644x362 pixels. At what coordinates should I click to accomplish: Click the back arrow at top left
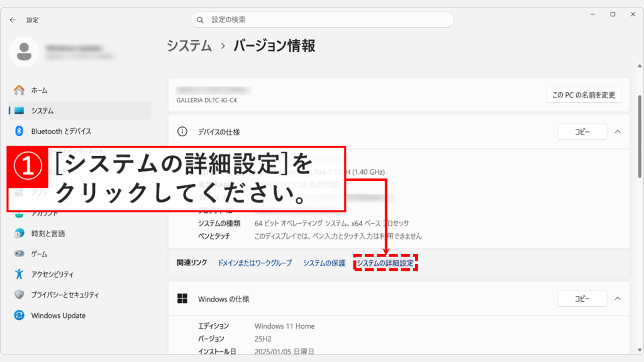pos(13,19)
